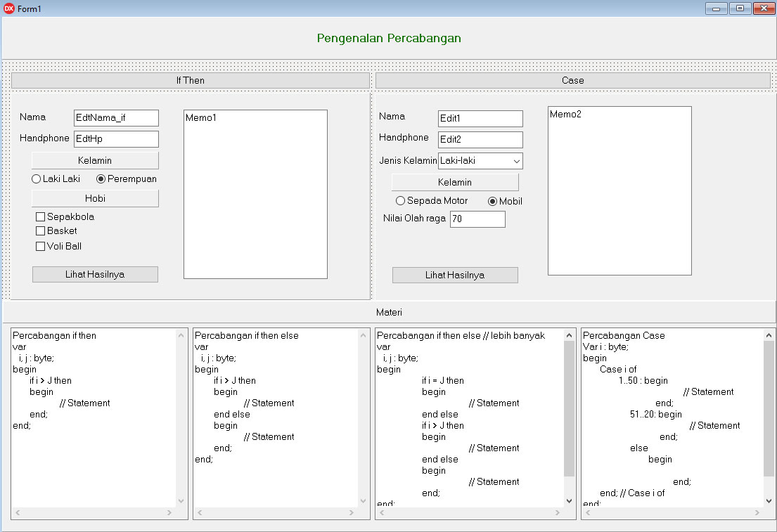
Task: Click the 'Percabangan if then' heading text
Action: pos(55,335)
